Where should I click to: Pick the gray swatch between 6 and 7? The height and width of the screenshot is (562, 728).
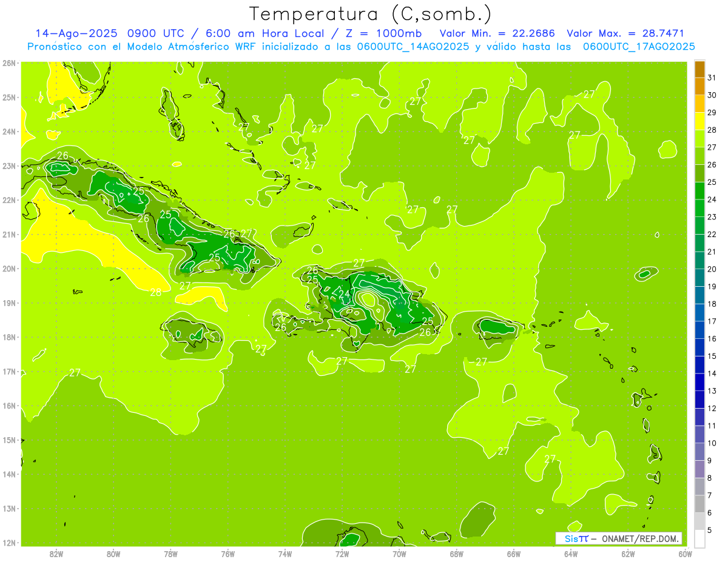click(699, 504)
